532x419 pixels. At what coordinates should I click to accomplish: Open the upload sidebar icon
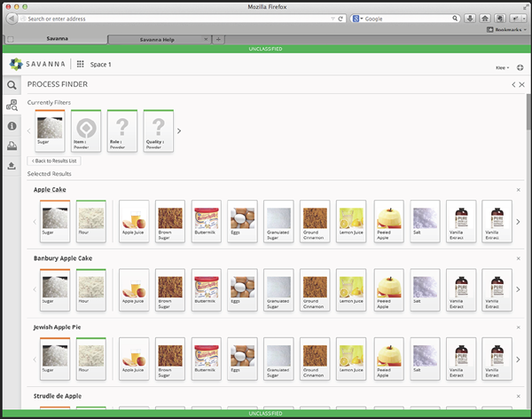tap(12, 166)
